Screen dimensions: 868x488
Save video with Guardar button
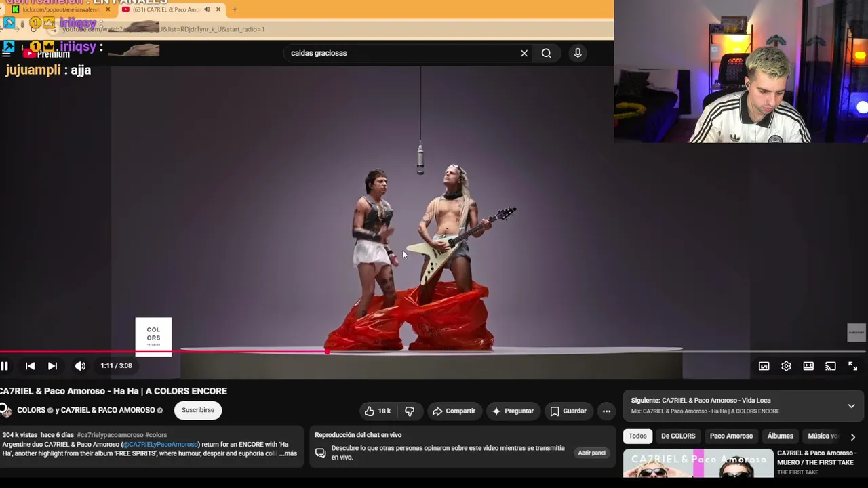[568, 411]
